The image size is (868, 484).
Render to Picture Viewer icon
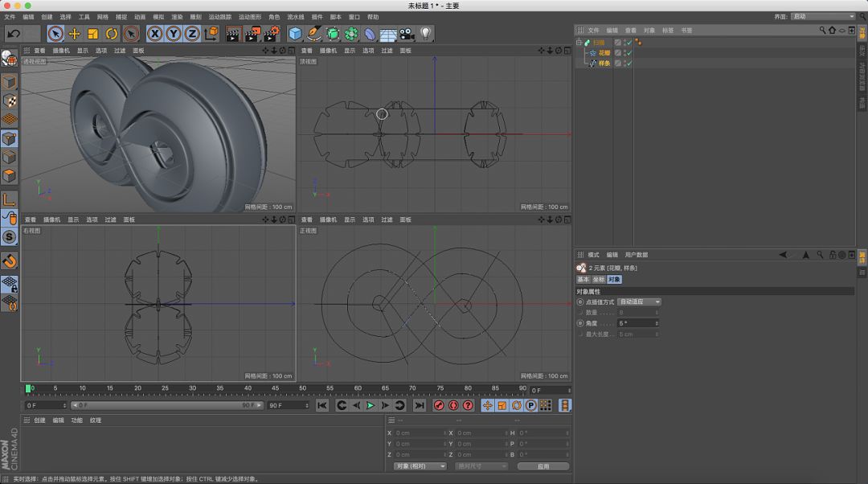click(x=253, y=34)
